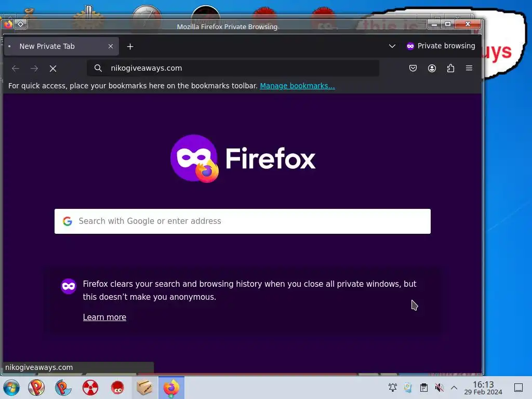The width and height of the screenshot is (532, 399).
Task: Click the search magnifier in address bar
Action: tap(98, 68)
